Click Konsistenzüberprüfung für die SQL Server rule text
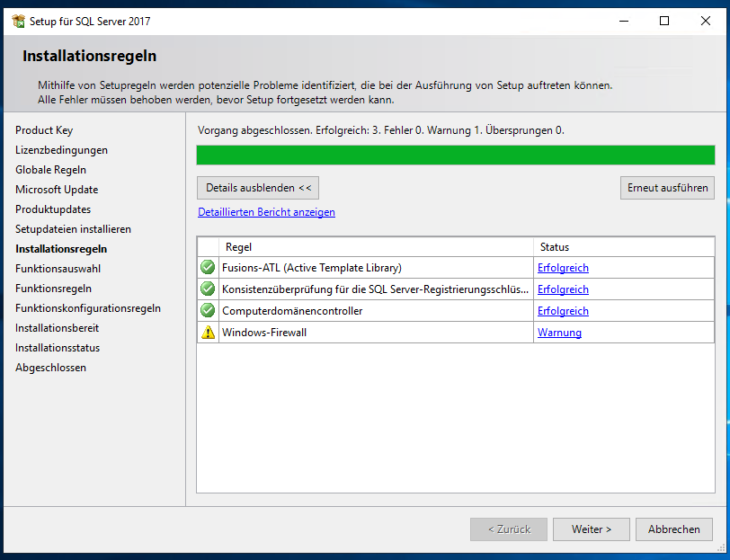This screenshot has height=560, width=730. [375, 289]
